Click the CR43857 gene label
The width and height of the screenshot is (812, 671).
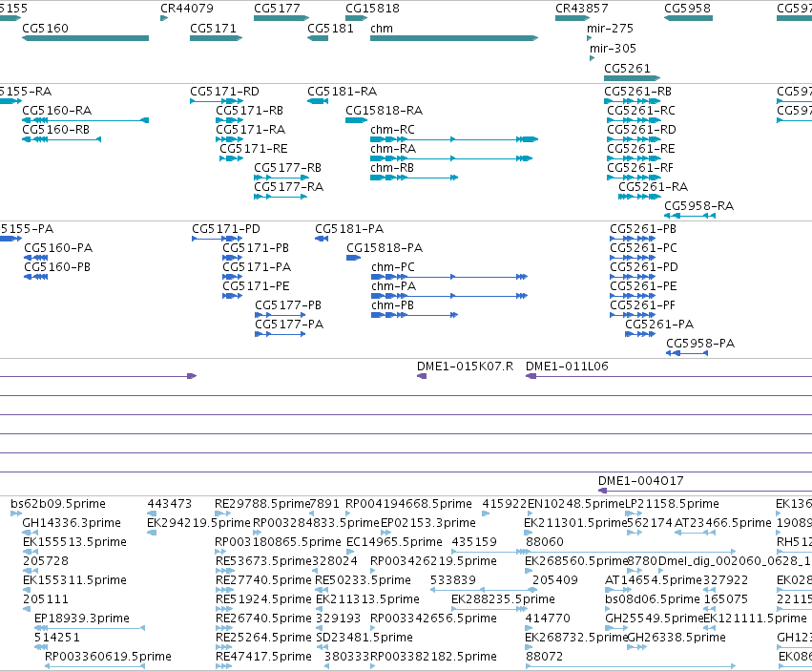[581, 9]
